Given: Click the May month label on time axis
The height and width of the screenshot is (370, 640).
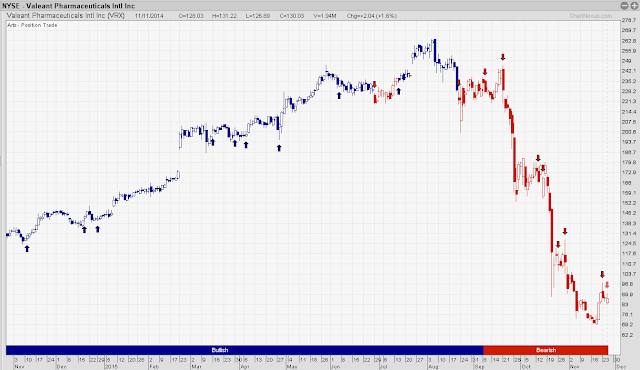Looking at the screenshot, I should pyautogui.click(x=292, y=366).
